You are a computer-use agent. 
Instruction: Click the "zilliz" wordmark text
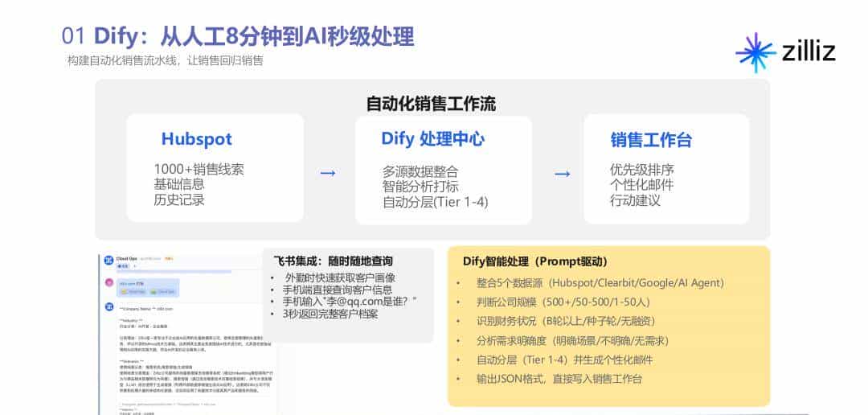(809, 51)
